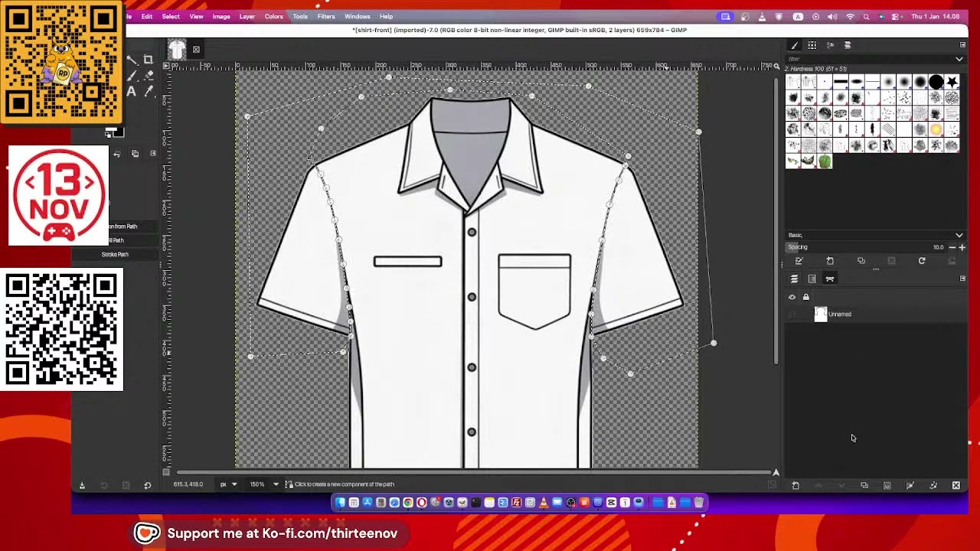Viewport: 980px width, 551px height.
Task: Select the yellow sparkle glow brush
Action: click(x=936, y=129)
